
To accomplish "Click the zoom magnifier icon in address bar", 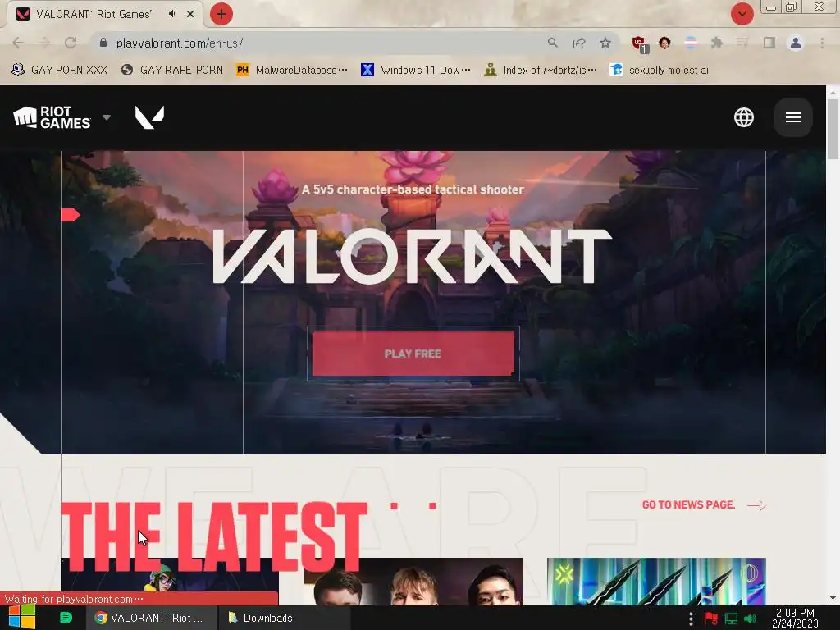I will point(552,43).
